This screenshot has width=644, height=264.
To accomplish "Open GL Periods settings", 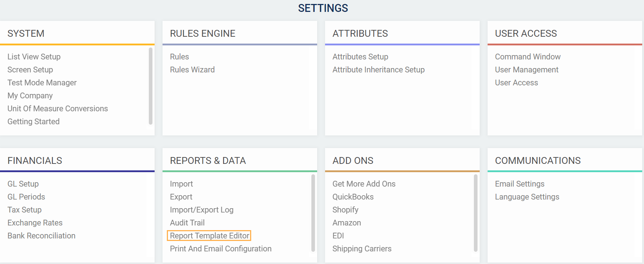I will coord(26,197).
